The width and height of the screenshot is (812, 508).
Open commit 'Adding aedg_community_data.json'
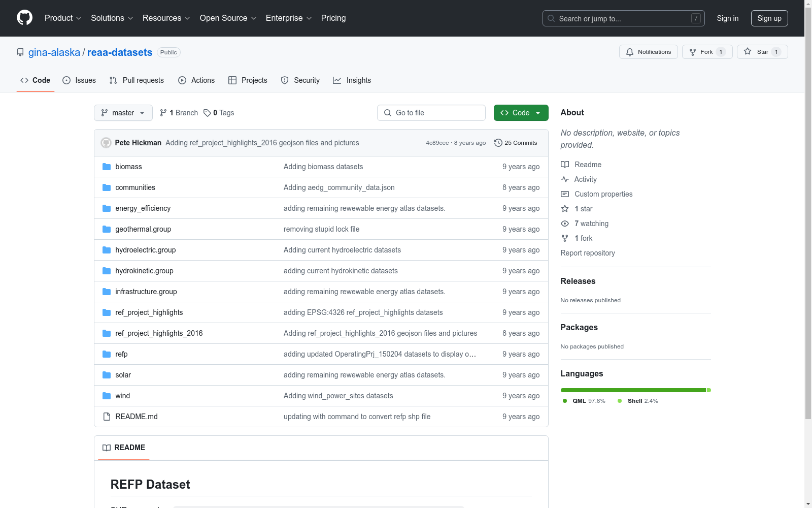pyautogui.click(x=339, y=187)
